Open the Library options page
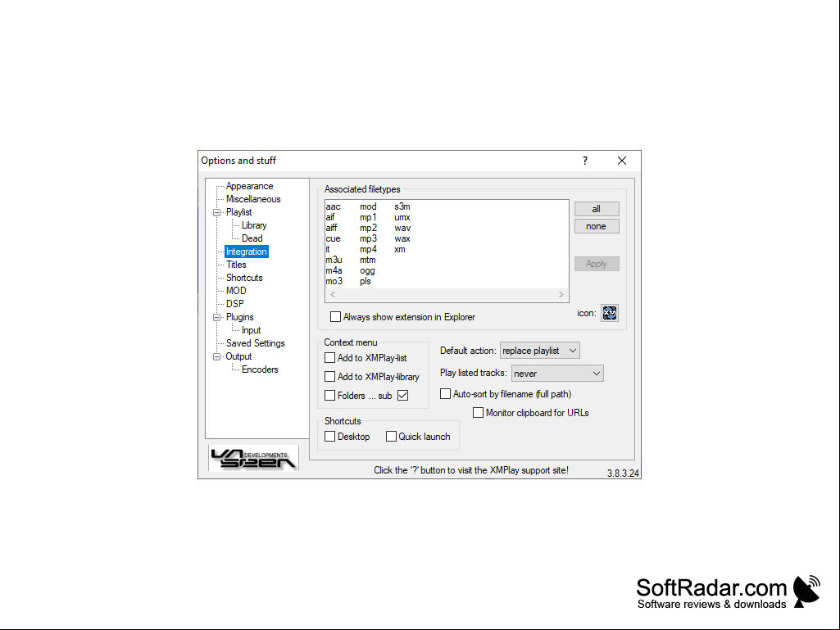Image resolution: width=840 pixels, height=630 pixels. (x=254, y=225)
